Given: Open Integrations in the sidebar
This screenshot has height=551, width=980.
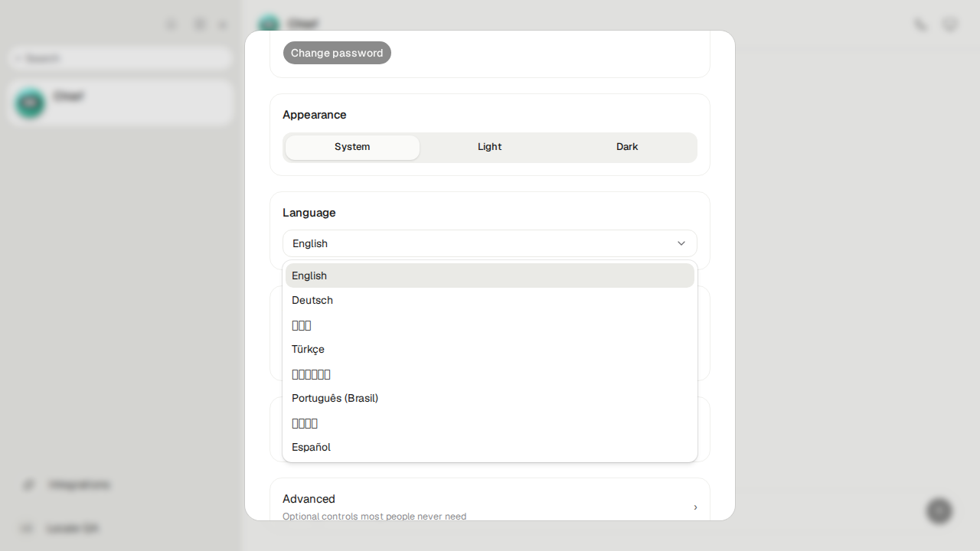Looking at the screenshot, I should [x=80, y=484].
